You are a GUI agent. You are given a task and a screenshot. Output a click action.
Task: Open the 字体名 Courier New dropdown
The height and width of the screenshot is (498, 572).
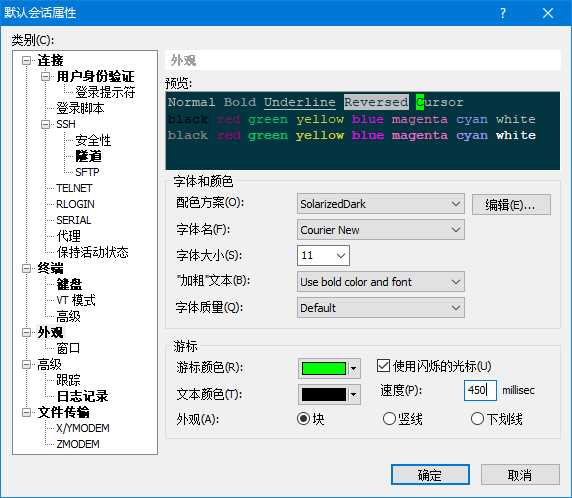pyautogui.click(x=380, y=229)
